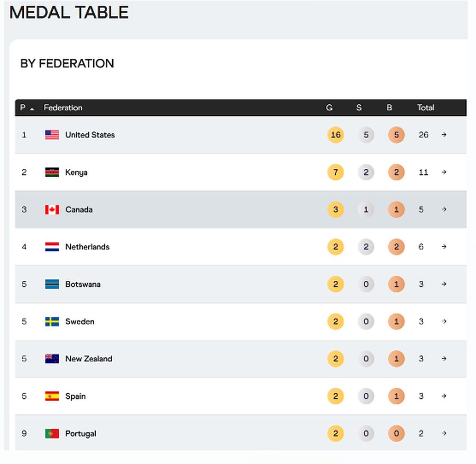
Task: Click the New Zealand flag icon
Action: tap(51, 359)
